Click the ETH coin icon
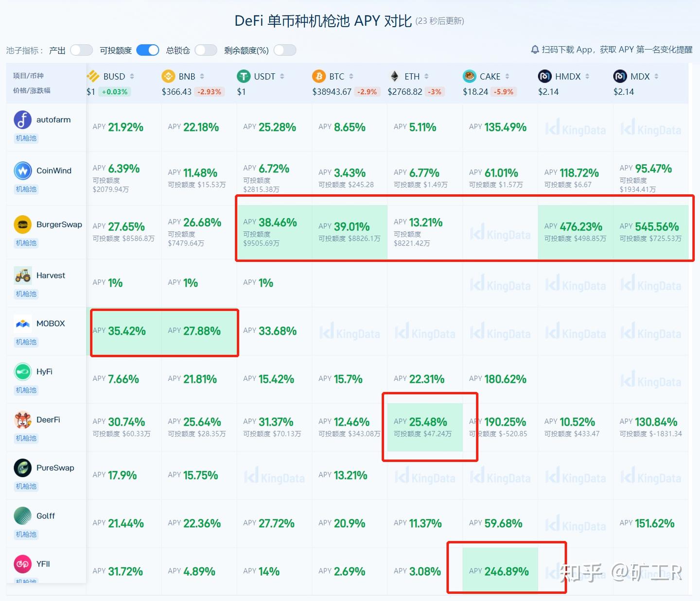This screenshot has width=700, height=601. [x=394, y=76]
